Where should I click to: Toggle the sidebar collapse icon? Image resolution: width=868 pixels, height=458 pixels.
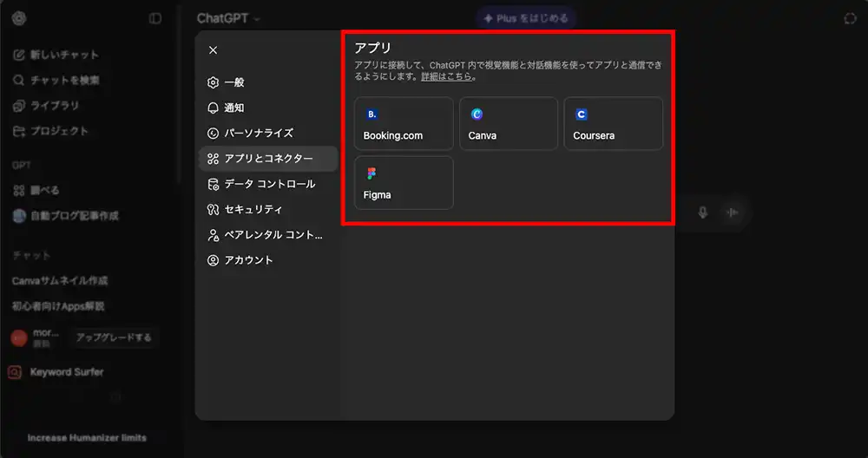tap(155, 18)
